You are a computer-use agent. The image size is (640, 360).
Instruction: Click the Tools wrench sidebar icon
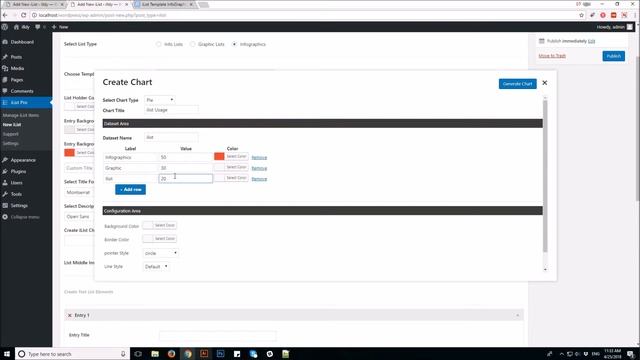coord(5,194)
